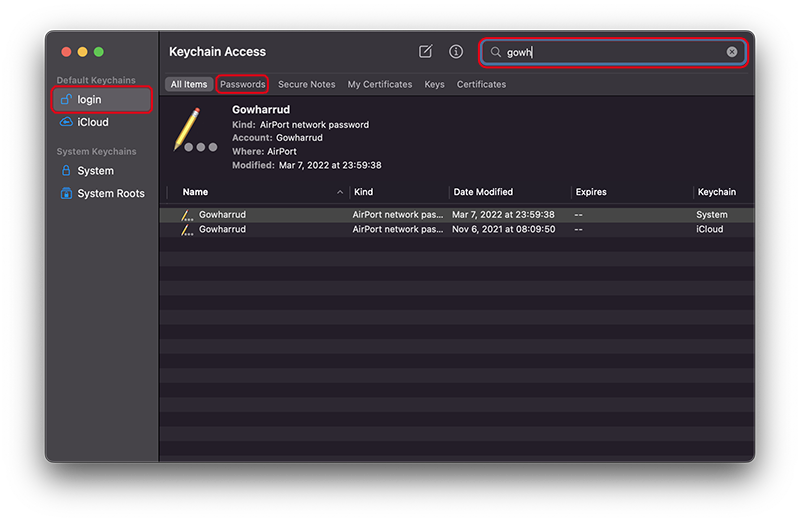Select the Gowharrud entry in System keychain

pyautogui.click(x=457, y=215)
